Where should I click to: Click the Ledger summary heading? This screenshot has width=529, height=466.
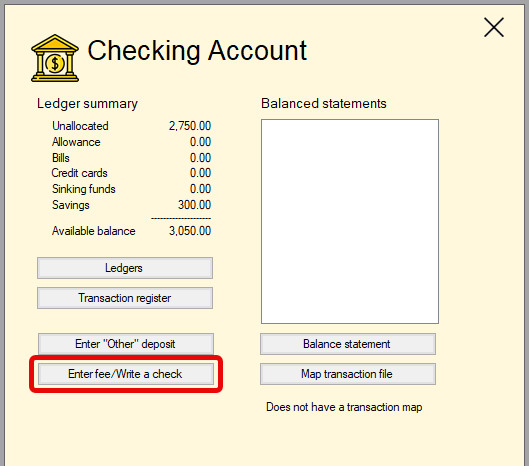point(87,104)
